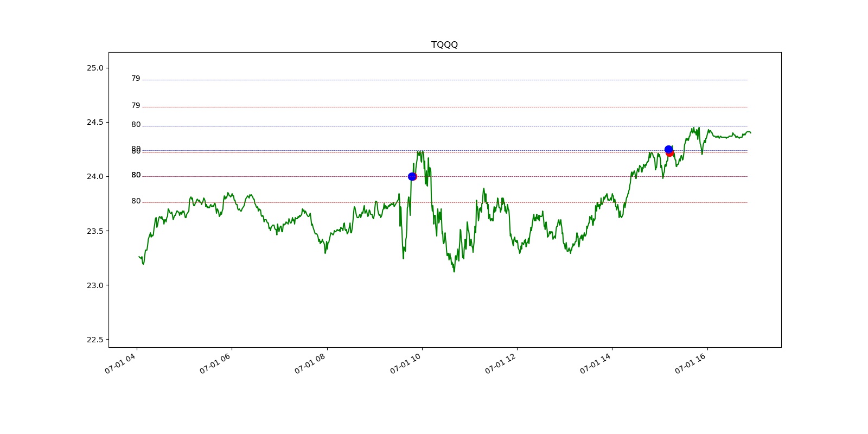Click the 79 label on topmost blue dashed line
The image size is (868, 434).
click(x=136, y=79)
